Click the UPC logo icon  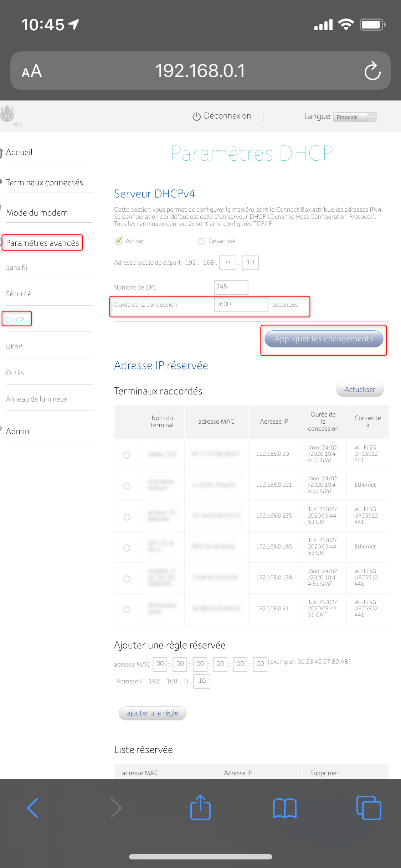coord(9,115)
